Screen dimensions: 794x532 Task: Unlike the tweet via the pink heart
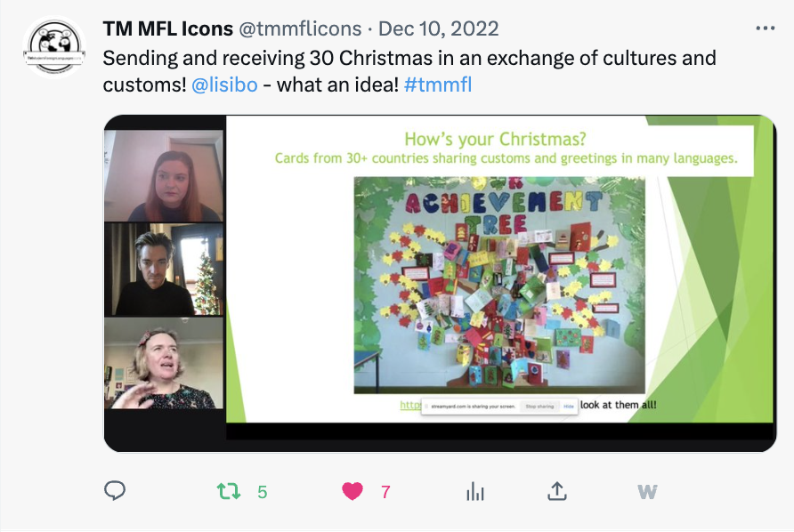(x=352, y=491)
